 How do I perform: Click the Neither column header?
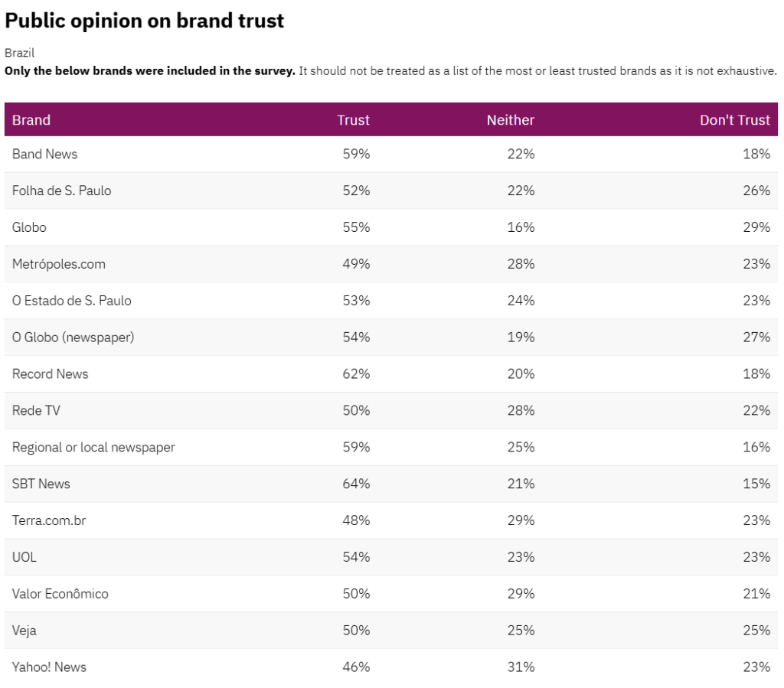pos(511,120)
